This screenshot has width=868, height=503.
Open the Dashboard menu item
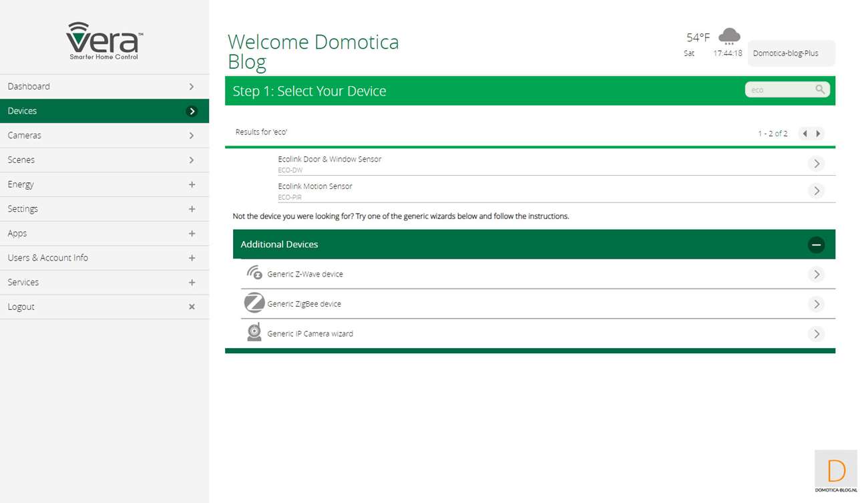click(104, 86)
